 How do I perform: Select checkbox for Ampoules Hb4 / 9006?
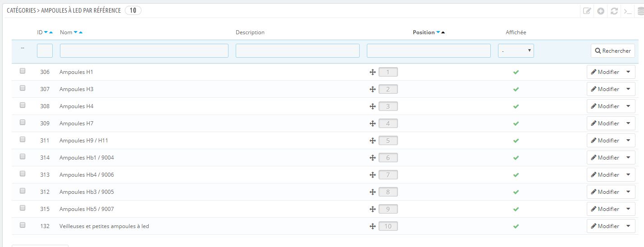click(23, 174)
